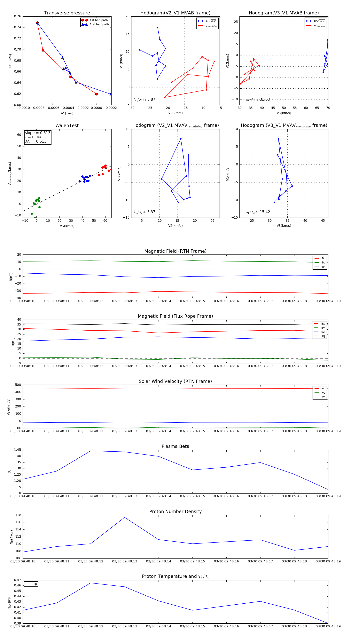The image size is (351, 644).
Task: Click 'Bn' legend entry in RTN magnetic field
Action: coord(320,267)
